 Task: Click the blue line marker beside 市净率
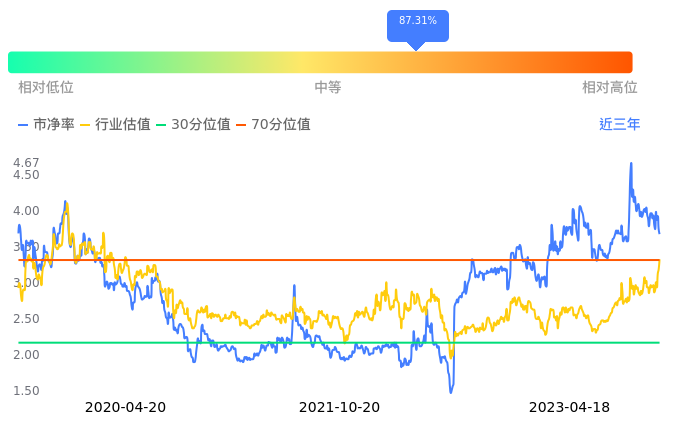pyautogui.click(x=24, y=125)
